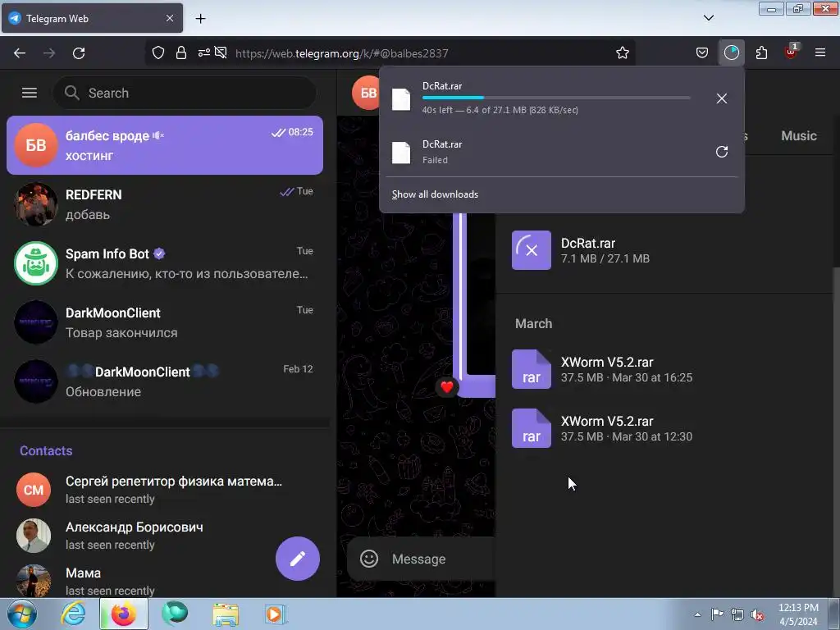Click the tracking protection shield icon
Image resolution: width=840 pixels, height=630 pixels.
158,53
